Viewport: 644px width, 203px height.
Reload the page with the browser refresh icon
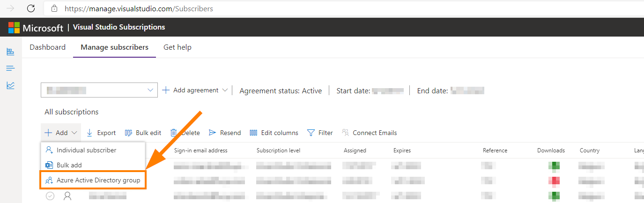pos(31,8)
